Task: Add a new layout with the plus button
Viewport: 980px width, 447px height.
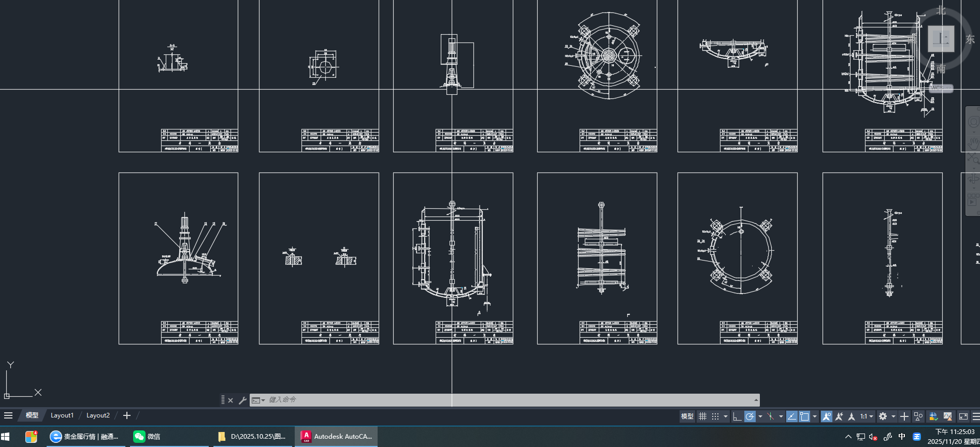Action: [x=127, y=415]
